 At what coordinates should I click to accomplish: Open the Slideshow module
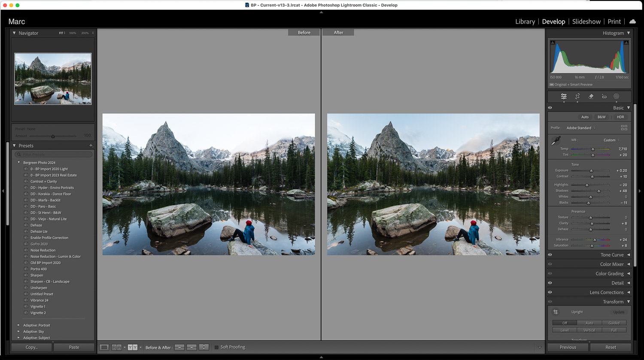(586, 21)
